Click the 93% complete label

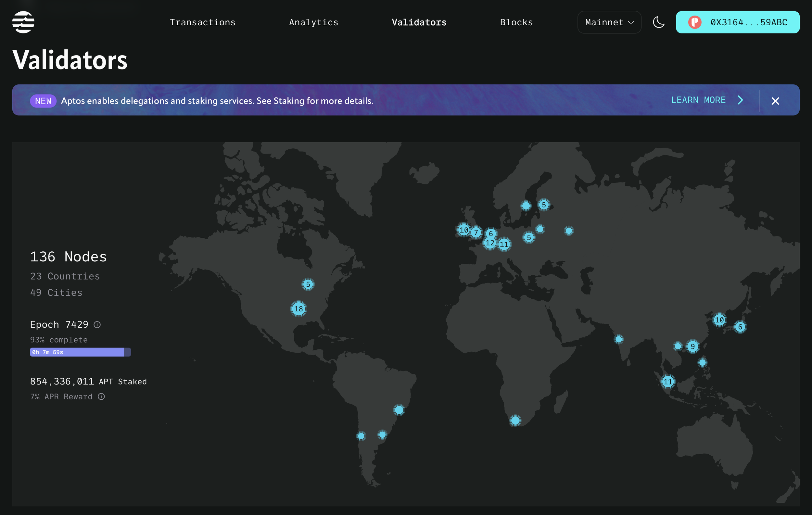(59, 340)
